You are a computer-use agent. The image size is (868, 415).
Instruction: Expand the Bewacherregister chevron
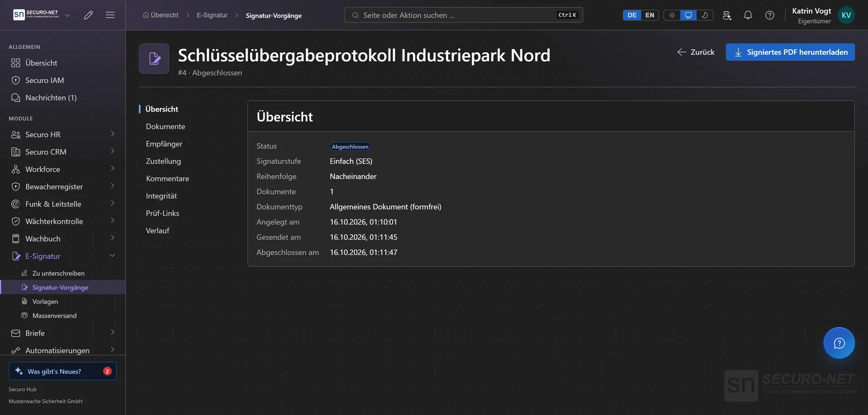pos(113,186)
